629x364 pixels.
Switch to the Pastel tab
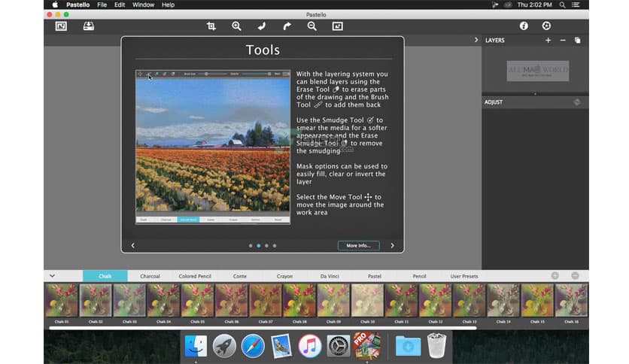coord(375,276)
